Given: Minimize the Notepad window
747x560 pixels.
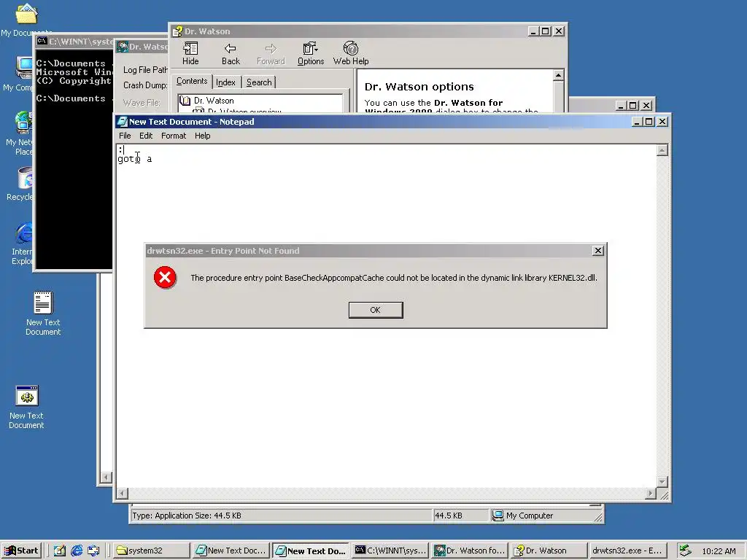Looking at the screenshot, I should click(636, 122).
